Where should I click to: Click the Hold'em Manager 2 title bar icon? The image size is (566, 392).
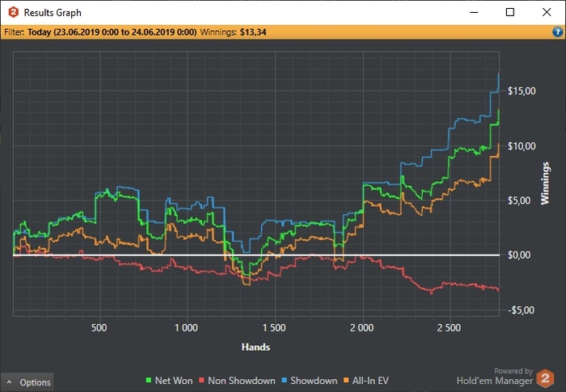click(14, 12)
